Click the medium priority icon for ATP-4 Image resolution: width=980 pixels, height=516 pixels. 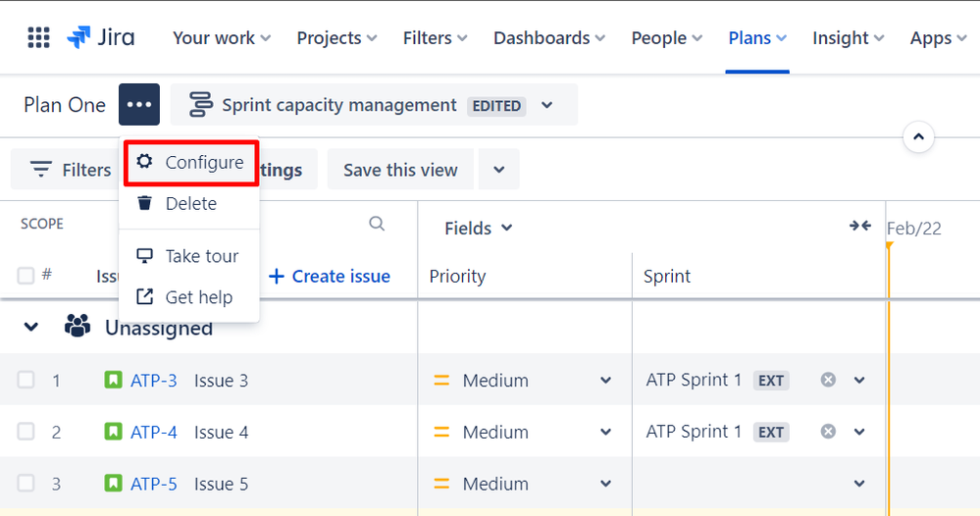441,432
